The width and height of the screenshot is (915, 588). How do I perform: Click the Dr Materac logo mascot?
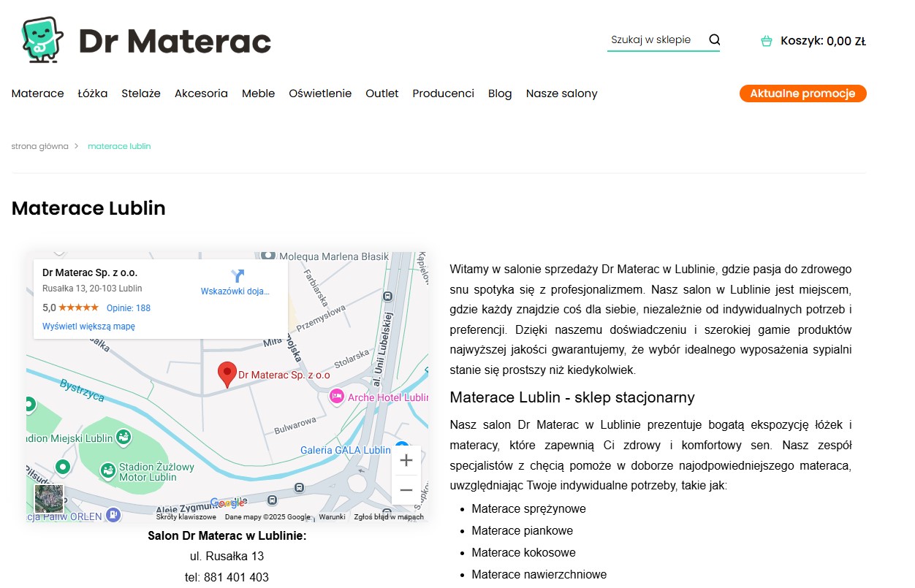click(42, 39)
